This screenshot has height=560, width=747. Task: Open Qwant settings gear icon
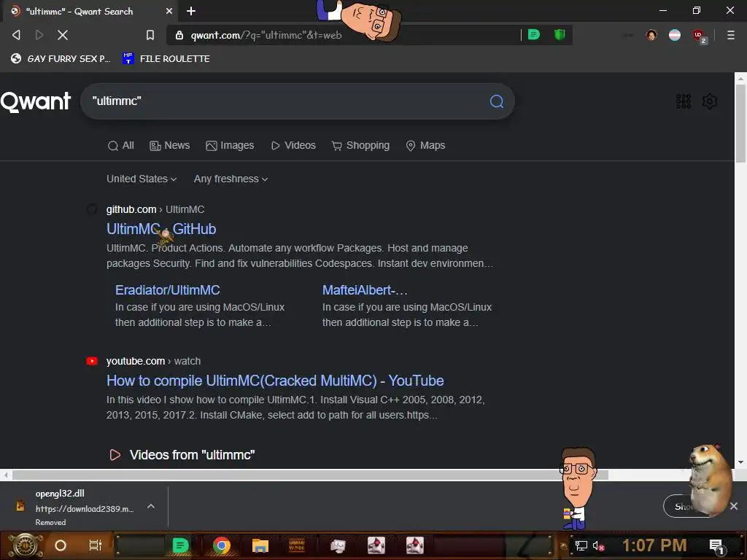click(710, 101)
